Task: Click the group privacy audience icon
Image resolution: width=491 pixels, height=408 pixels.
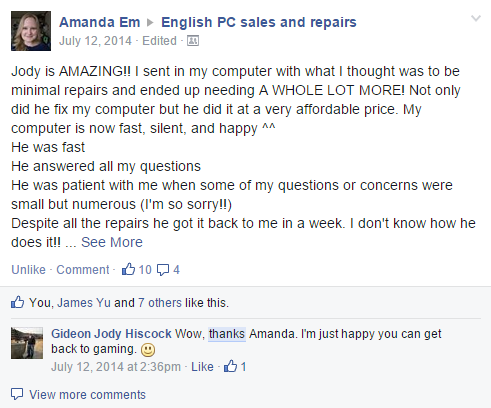Action: click(x=193, y=41)
